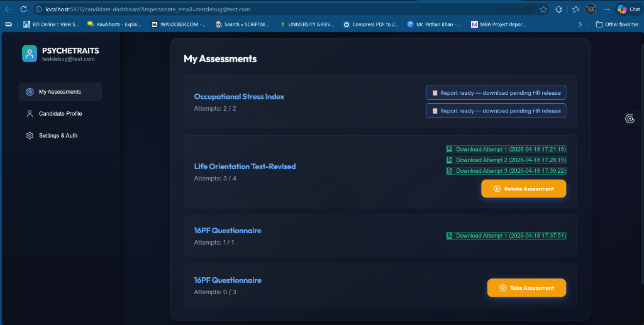Download Attempt 3 report (17:39:22)
This screenshot has height=325, width=644.
point(506,171)
